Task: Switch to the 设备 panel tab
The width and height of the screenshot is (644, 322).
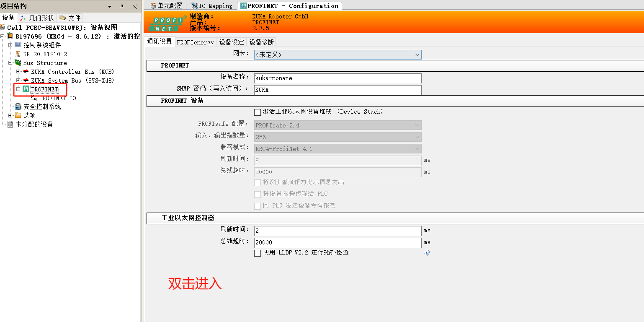Action: 8,18
